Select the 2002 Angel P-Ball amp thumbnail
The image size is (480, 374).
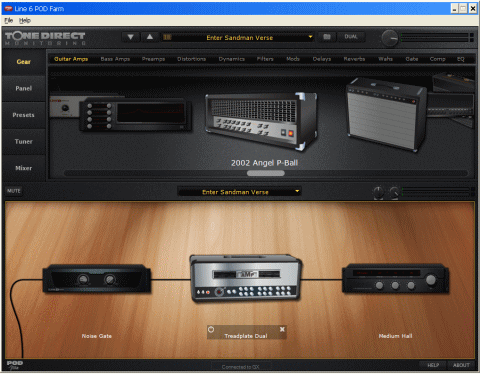click(261, 121)
